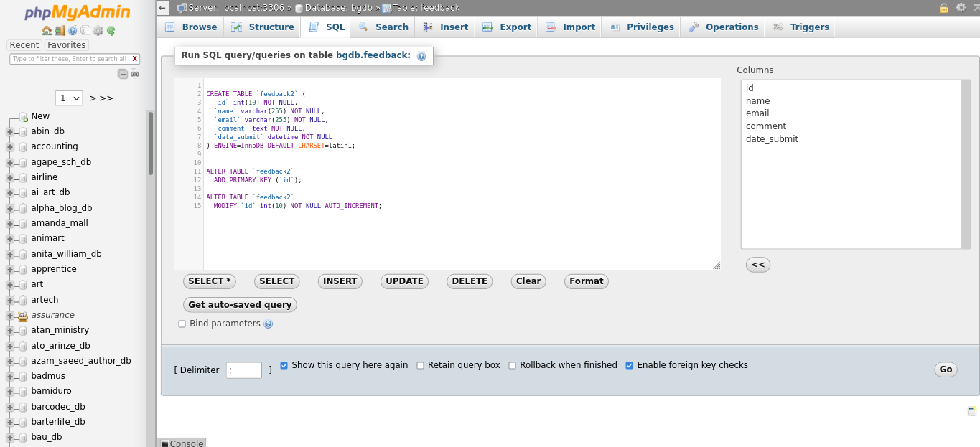
Task: Open the Favorites tables button
Action: click(67, 45)
